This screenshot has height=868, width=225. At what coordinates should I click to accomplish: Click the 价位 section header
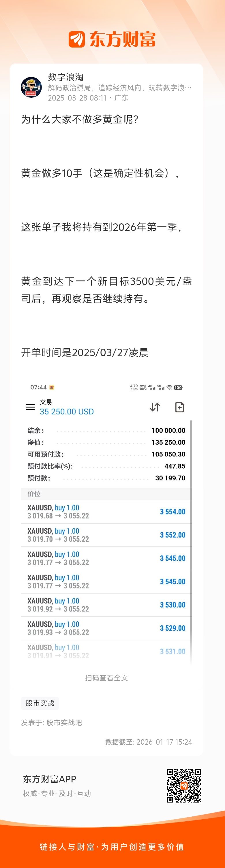click(34, 494)
